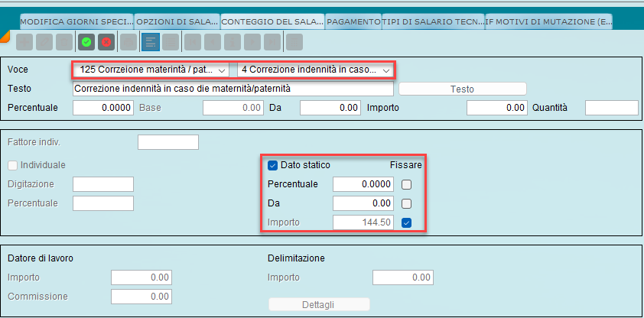Uncheck the Dato statico checkbox
Viewport: 644px width, 318px height.
click(273, 164)
